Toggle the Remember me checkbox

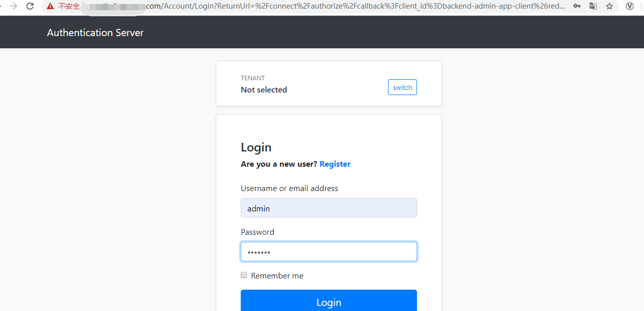tap(244, 275)
